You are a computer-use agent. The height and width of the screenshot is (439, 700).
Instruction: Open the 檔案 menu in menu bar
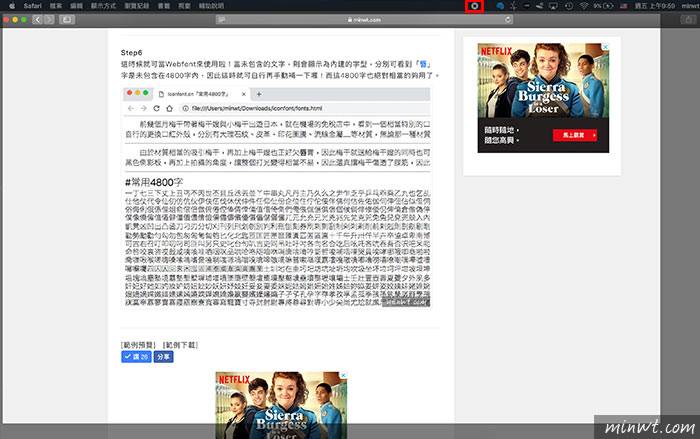coord(56,6)
